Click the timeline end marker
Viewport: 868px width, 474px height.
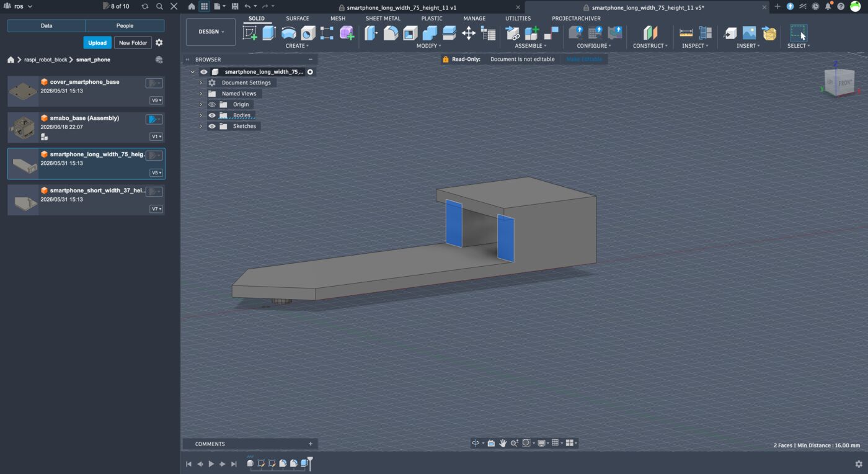[310, 463]
